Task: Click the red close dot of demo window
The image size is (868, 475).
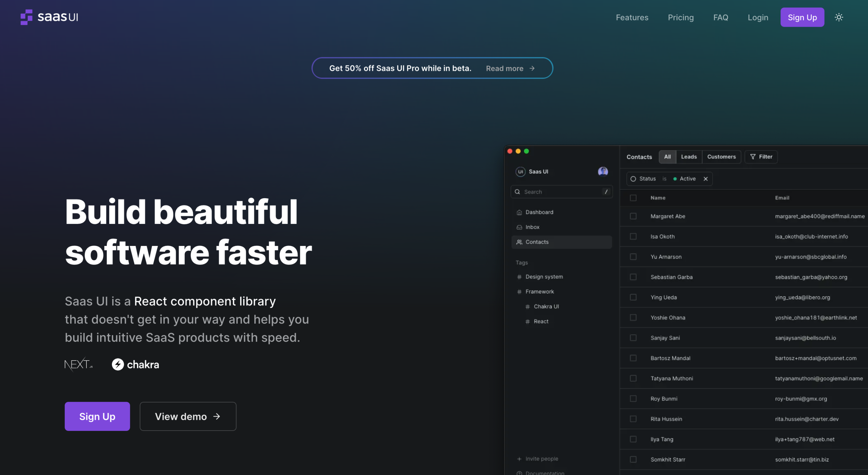Action: (510, 151)
